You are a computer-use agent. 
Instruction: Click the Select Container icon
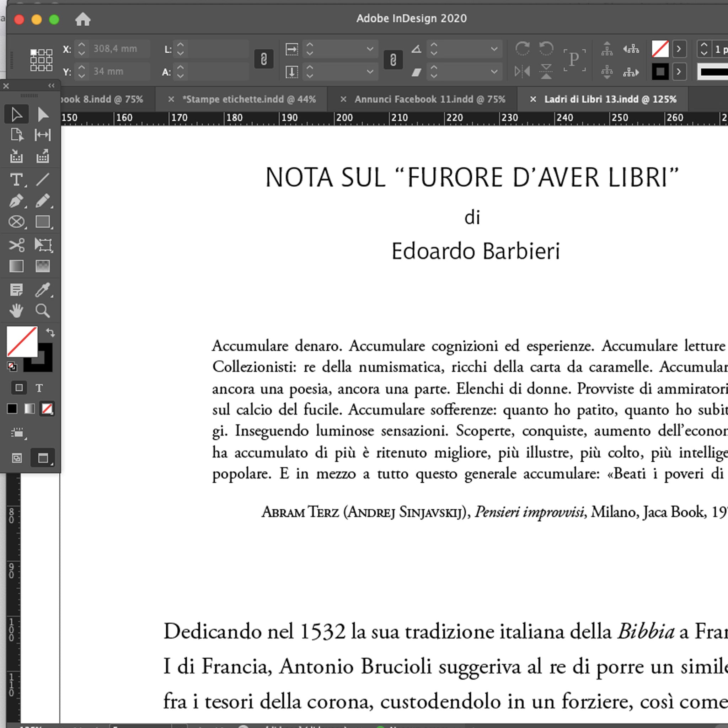607,49
